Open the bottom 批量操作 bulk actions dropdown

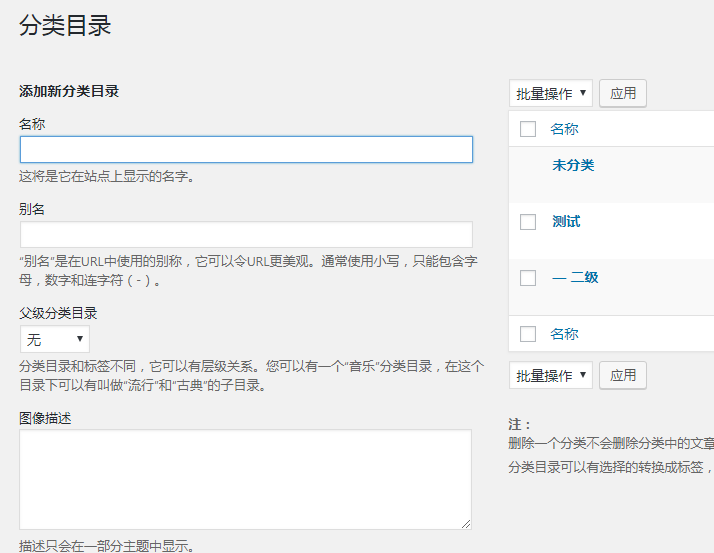pos(551,375)
